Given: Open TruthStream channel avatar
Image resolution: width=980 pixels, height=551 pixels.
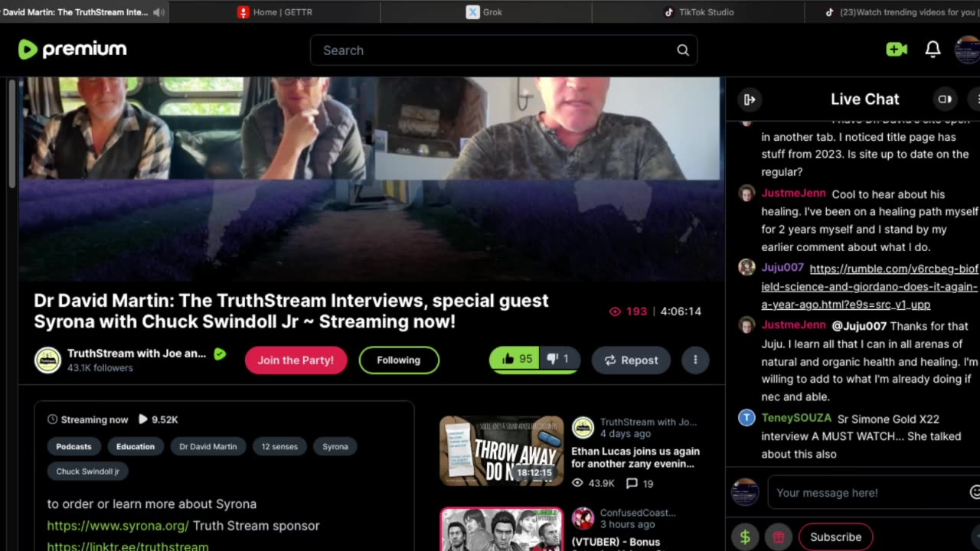Looking at the screenshot, I should [47, 360].
